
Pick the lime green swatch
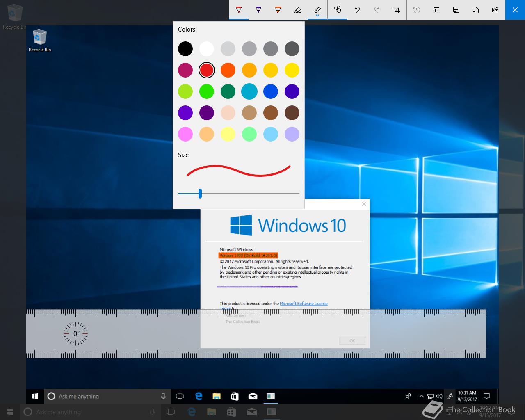185,91
